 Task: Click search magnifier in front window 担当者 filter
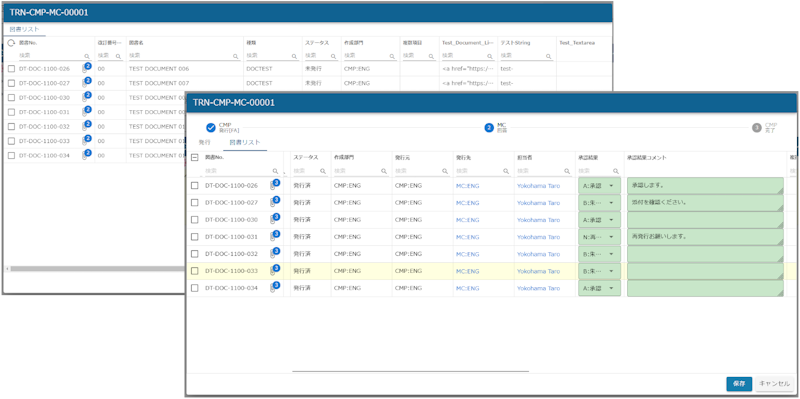[567, 171]
